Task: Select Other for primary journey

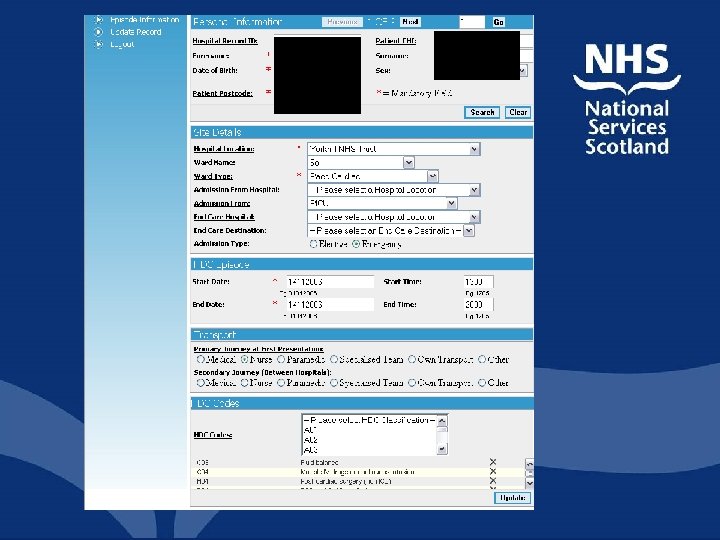Action: point(482,360)
